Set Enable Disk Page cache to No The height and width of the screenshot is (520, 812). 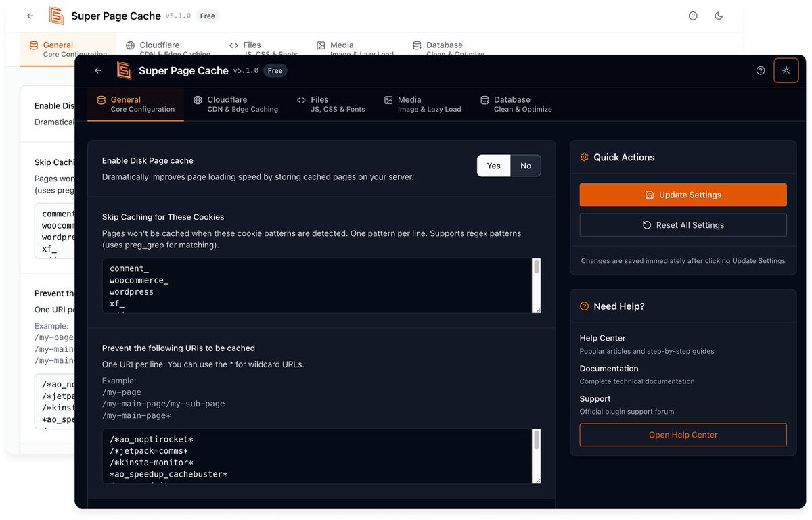tap(526, 166)
